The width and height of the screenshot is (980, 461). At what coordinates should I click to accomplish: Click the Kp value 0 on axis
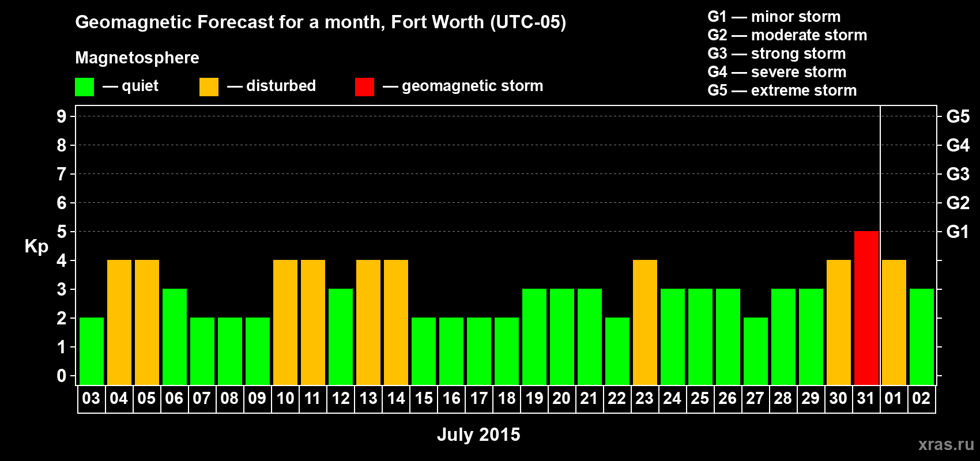pyautogui.click(x=62, y=376)
